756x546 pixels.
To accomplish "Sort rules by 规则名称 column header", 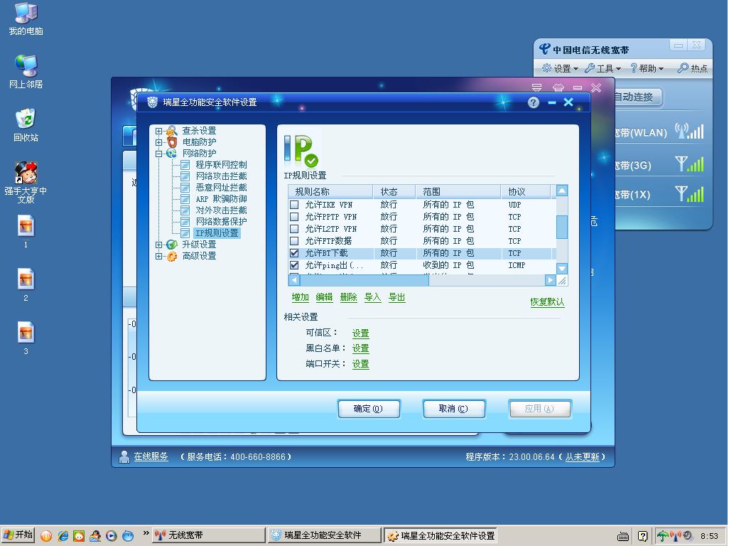I will [x=330, y=191].
